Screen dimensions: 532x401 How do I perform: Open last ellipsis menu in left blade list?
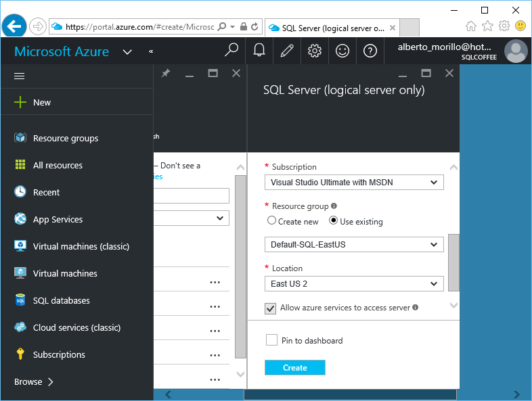point(215,379)
